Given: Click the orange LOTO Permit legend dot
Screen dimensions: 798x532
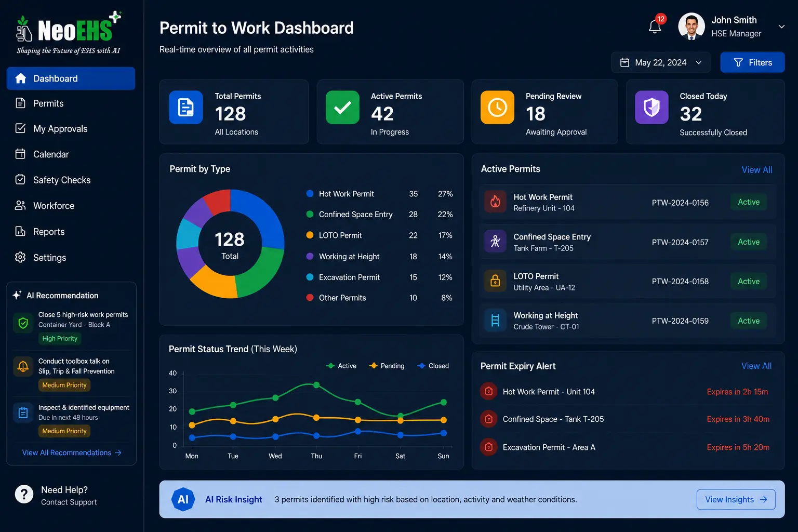Looking at the screenshot, I should click(x=310, y=235).
